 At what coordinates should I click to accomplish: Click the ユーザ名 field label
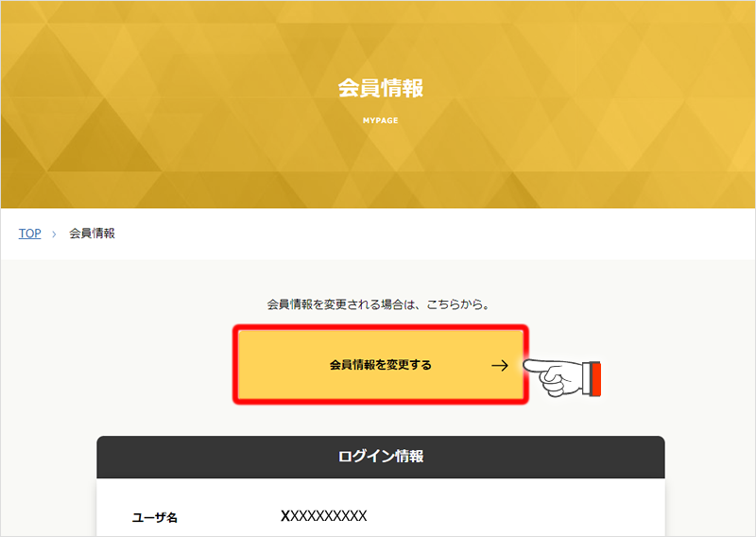click(155, 518)
